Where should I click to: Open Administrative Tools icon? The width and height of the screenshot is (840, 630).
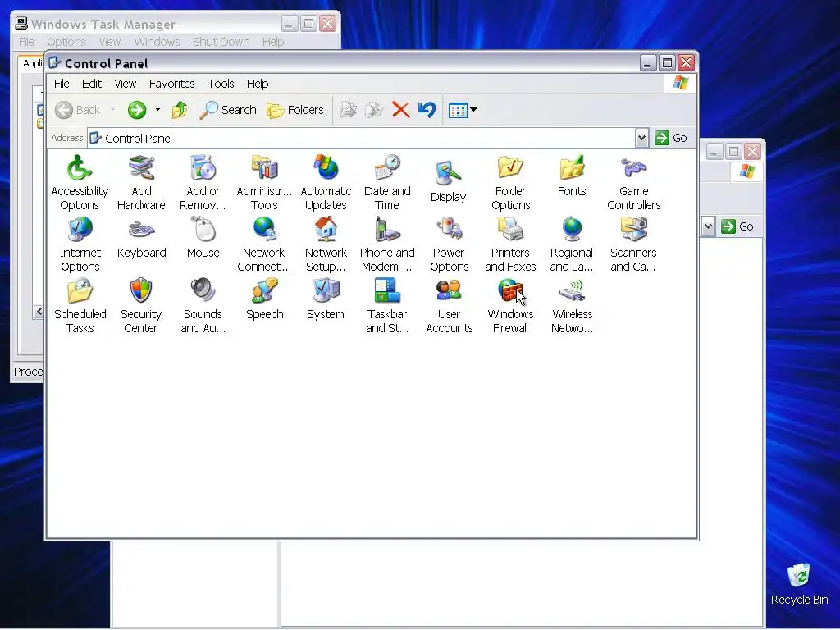(264, 182)
